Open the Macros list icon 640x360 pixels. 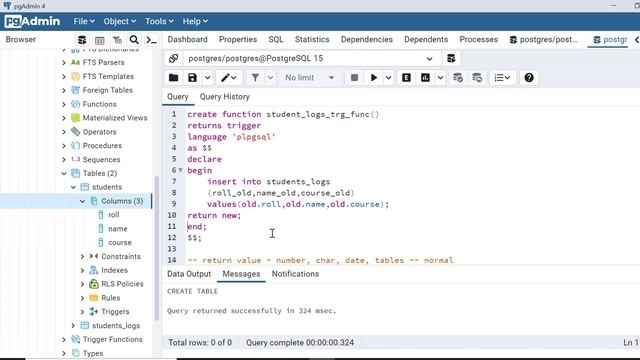pyautogui.click(x=502, y=78)
